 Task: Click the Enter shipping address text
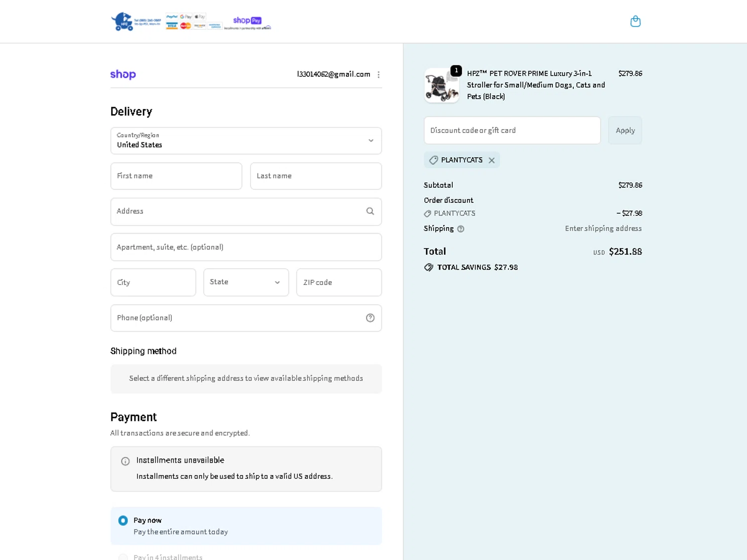(603, 229)
